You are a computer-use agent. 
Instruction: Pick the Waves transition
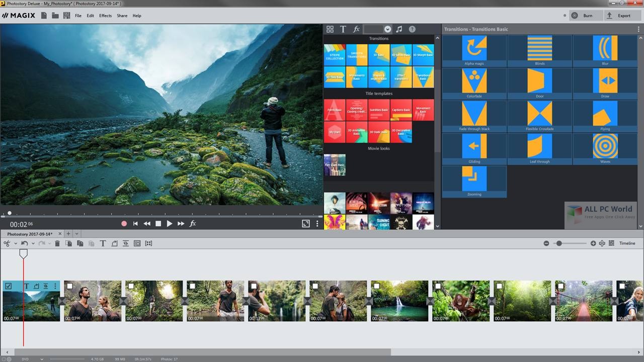point(605,149)
